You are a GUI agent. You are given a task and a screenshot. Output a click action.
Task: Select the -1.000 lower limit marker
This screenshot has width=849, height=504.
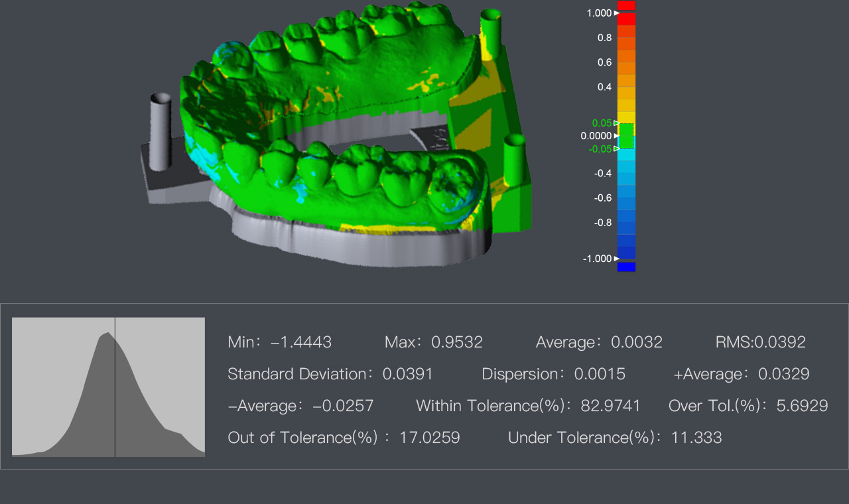click(616, 259)
